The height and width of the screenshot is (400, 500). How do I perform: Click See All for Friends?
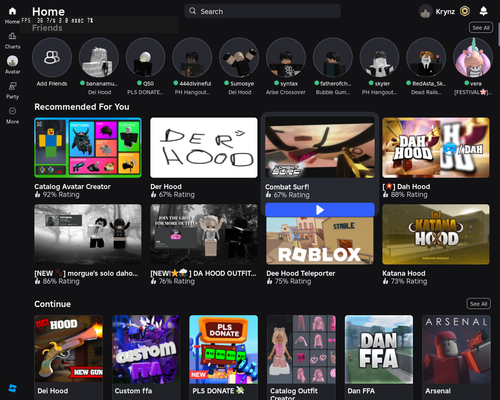pyautogui.click(x=481, y=28)
